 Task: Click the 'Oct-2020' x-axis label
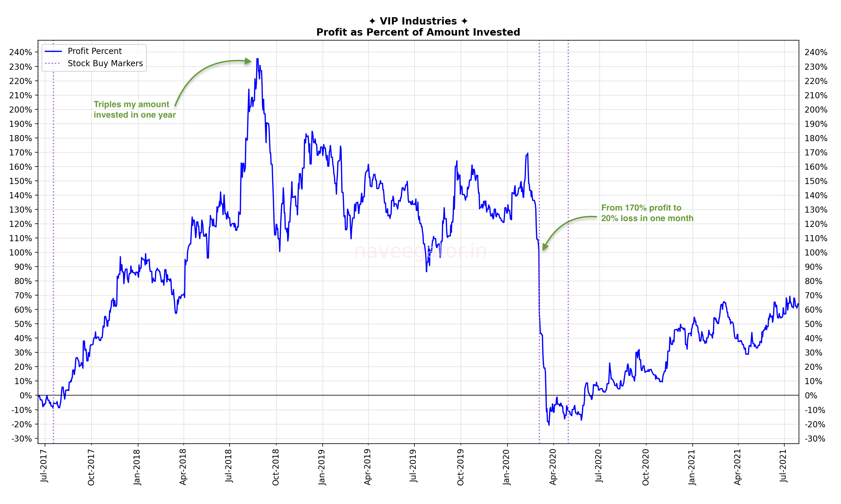point(646,467)
